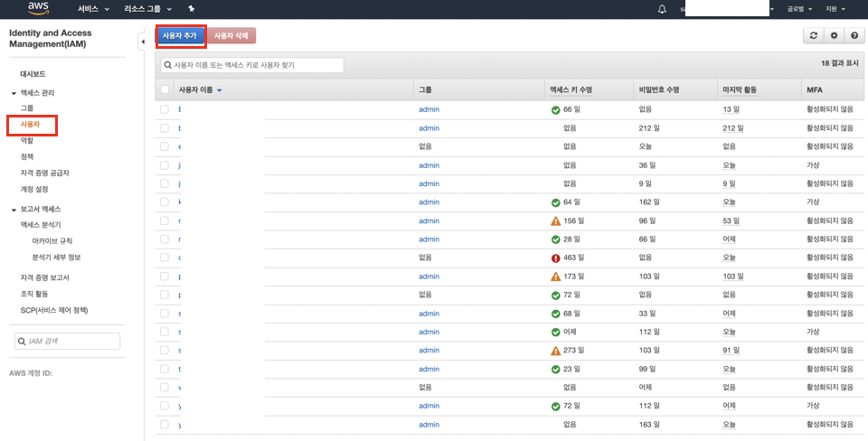Click the green check icon beside 28 일
Screen dimensions: 868x441
(555, 239)
